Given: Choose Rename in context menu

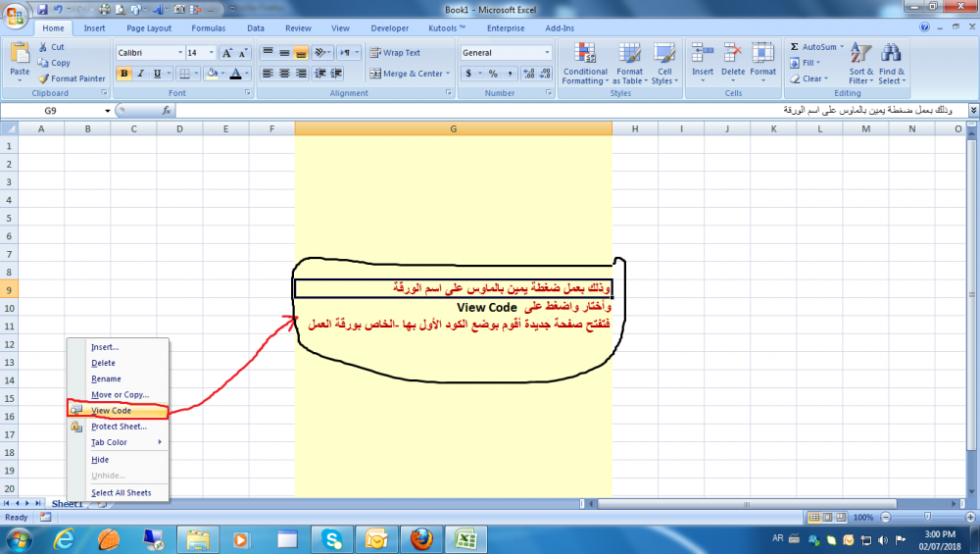Looking at the screenshot, I should (x=118, y=378).
